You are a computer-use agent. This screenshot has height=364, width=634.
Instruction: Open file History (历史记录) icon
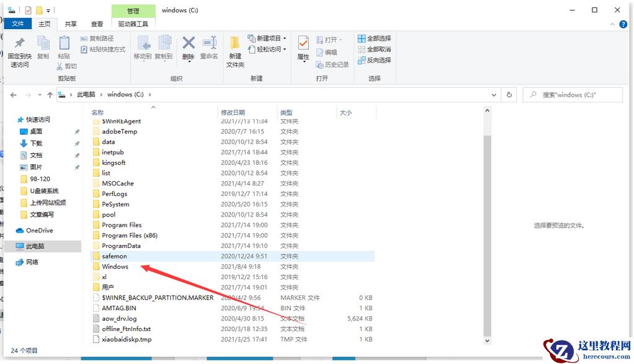pyautogui.click(x=334, y=64)
